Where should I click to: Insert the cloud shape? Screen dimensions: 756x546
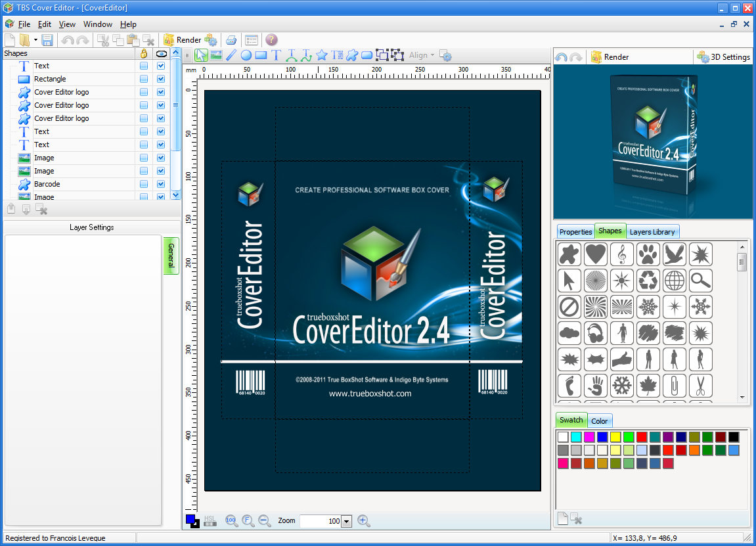click(569, 333)
